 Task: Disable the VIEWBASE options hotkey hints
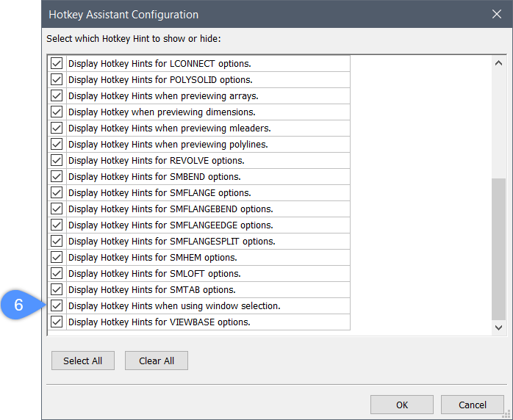(x=57, y=322)
